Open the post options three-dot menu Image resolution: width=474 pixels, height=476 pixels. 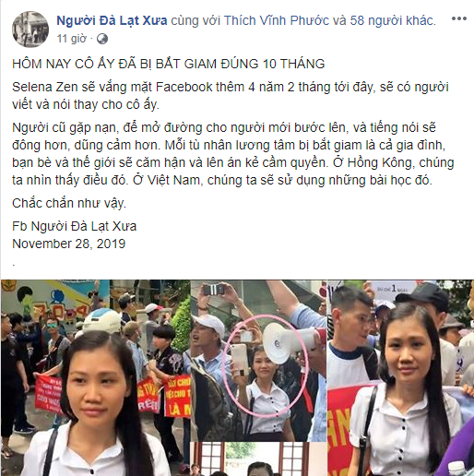[x=459, y=18]
